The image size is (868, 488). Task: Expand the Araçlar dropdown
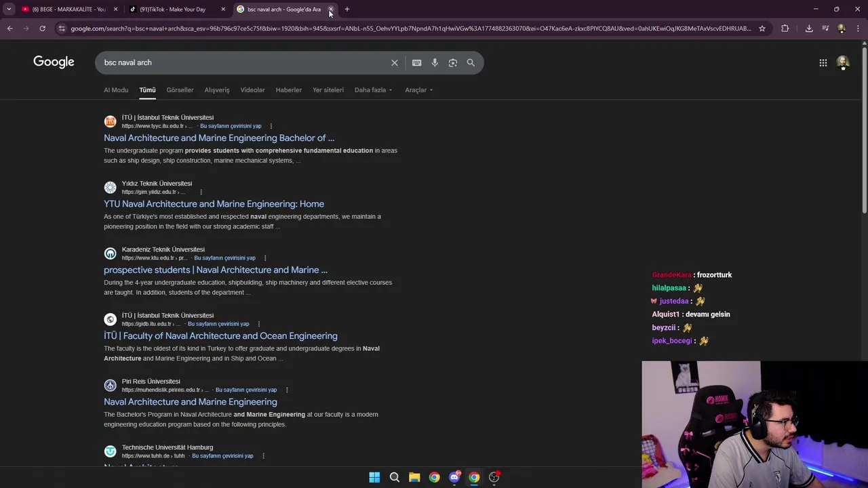tap(418, 89)
